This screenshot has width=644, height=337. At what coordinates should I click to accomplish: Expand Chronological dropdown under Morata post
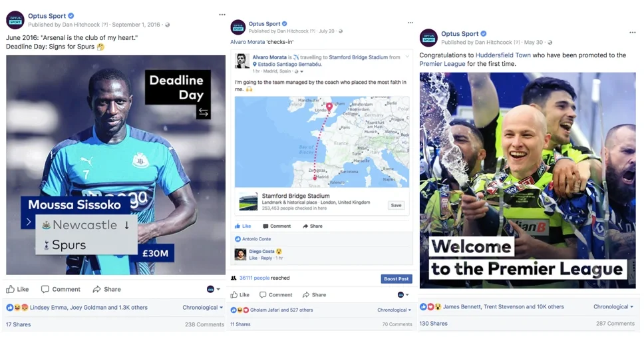coord(395,310)
